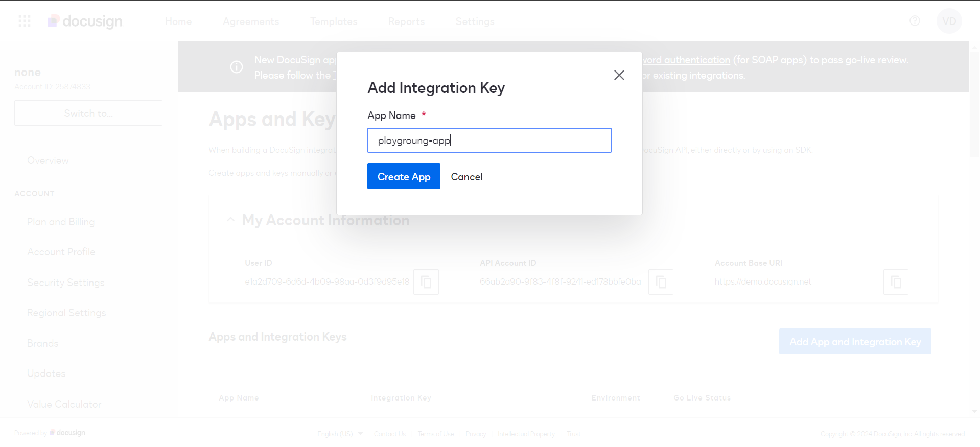This screenshot has height=447, width=980.
Task: Open Plan and Billing in sidebar
Action: tap(61, 222)
